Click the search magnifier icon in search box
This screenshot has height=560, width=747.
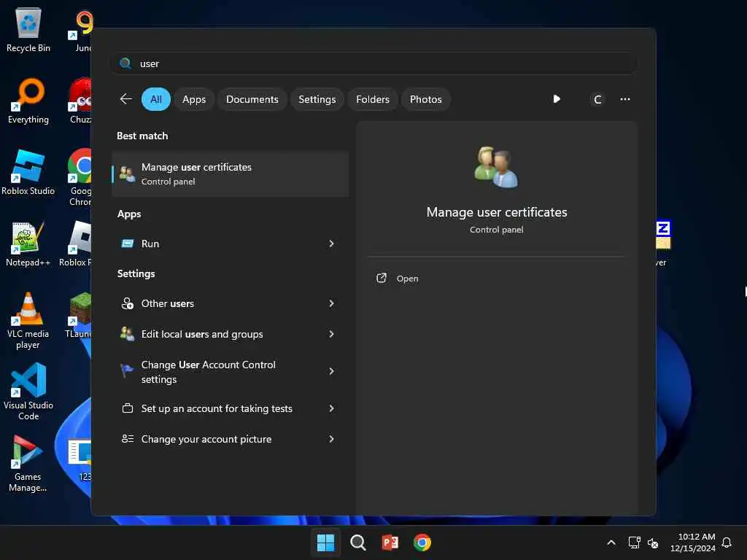[125, 63]
